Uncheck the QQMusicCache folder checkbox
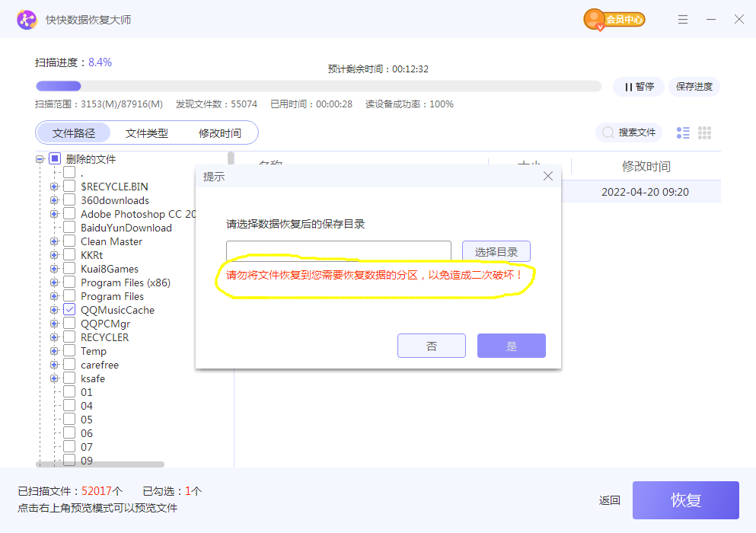This screenshot has height=533, width=756. click(69, 310)
